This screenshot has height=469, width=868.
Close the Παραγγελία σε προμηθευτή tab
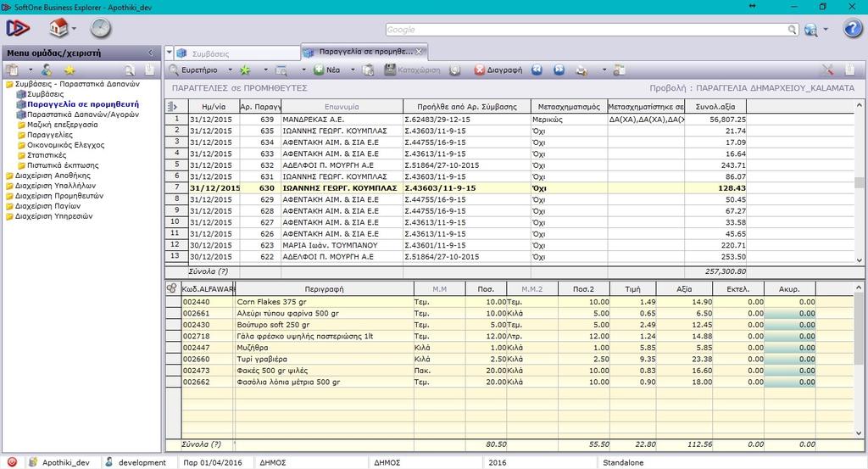coord(419,52)
